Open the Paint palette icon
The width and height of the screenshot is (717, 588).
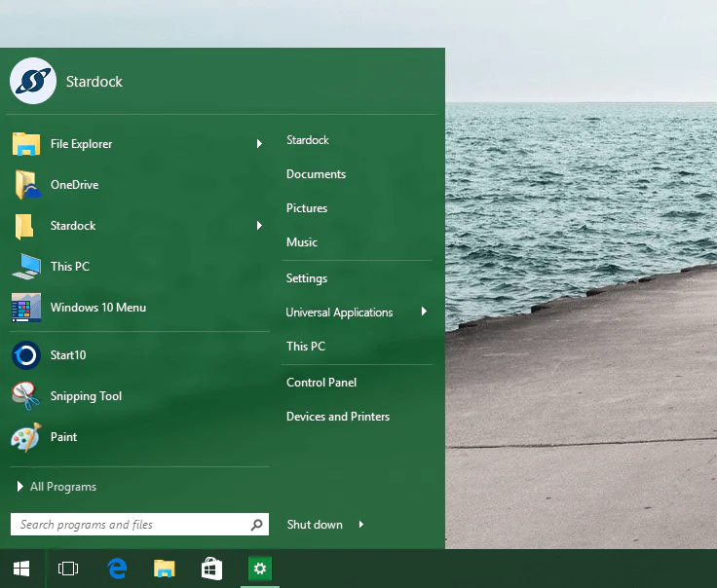tap(26, 437)
